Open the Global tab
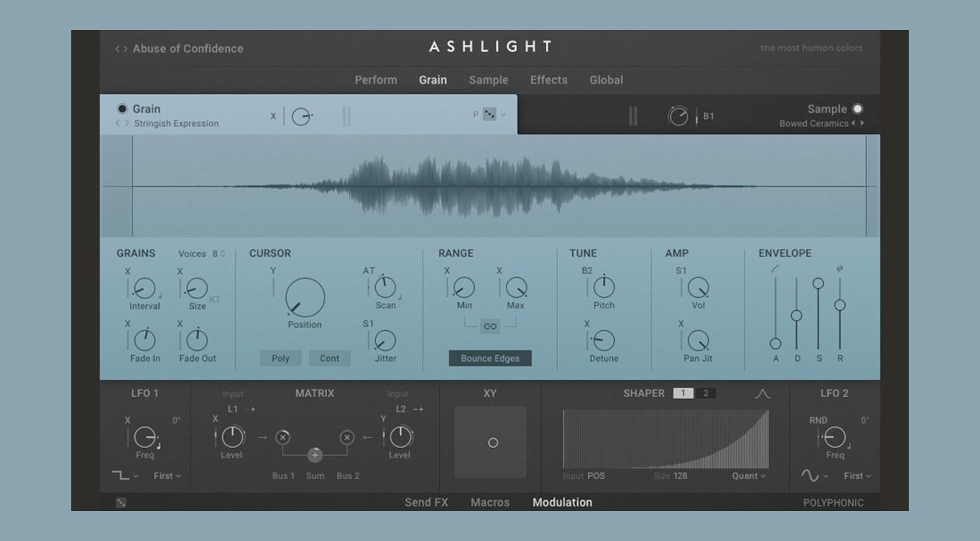 [x=606, y=80]
